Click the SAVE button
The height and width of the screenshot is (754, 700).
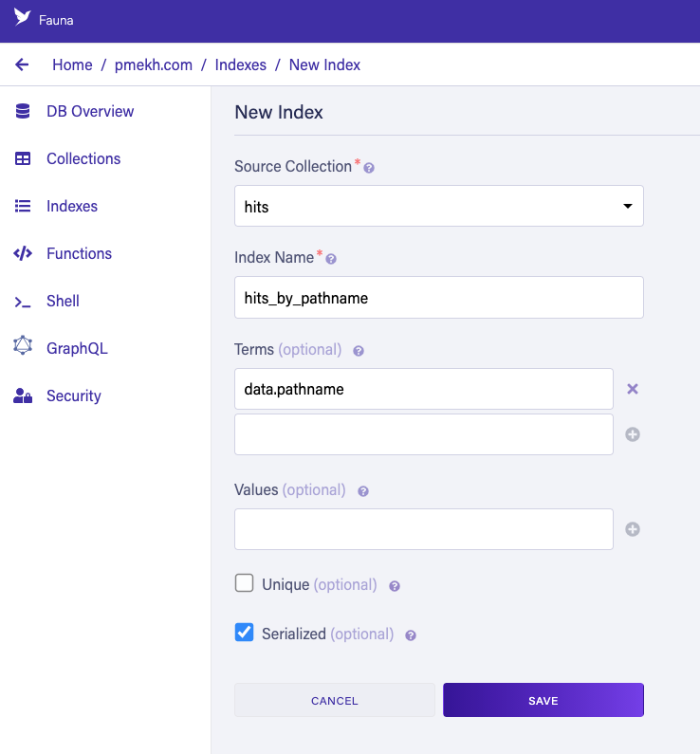pos(543,700)
